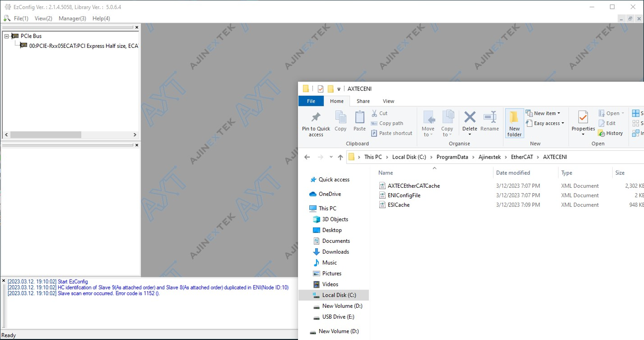Click the tree panel's horizontal scrollbar
Viewport: 644px width, 340px height.
[45, 135]
